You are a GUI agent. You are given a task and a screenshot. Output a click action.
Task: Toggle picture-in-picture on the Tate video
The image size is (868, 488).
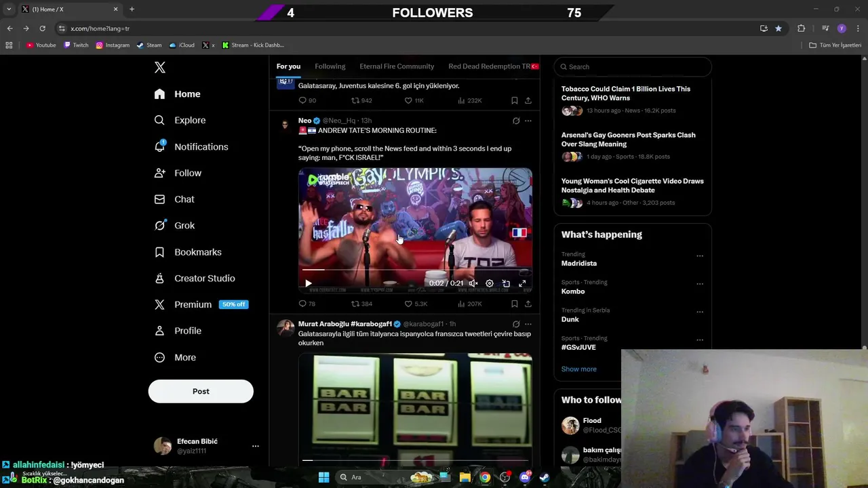506,283
